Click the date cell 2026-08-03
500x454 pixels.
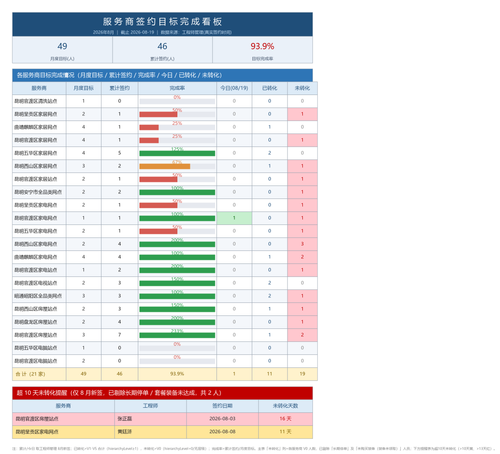[x=222, y=419]
